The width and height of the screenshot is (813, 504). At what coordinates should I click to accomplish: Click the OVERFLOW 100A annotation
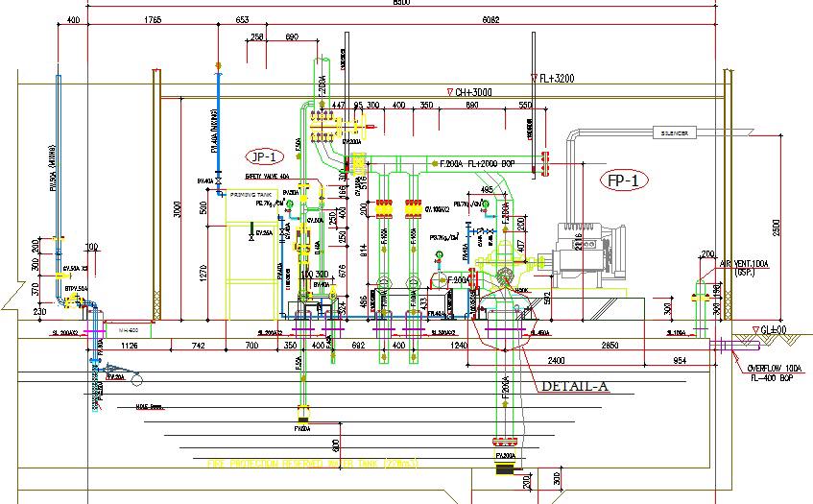point(774,369)
